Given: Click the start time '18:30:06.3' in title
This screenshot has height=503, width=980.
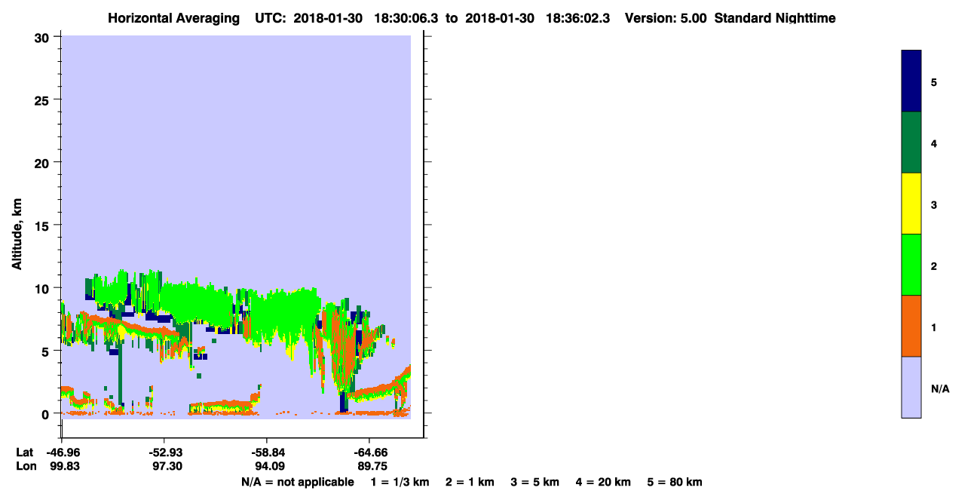Looking at the screenshot, I should click(407, 18).
